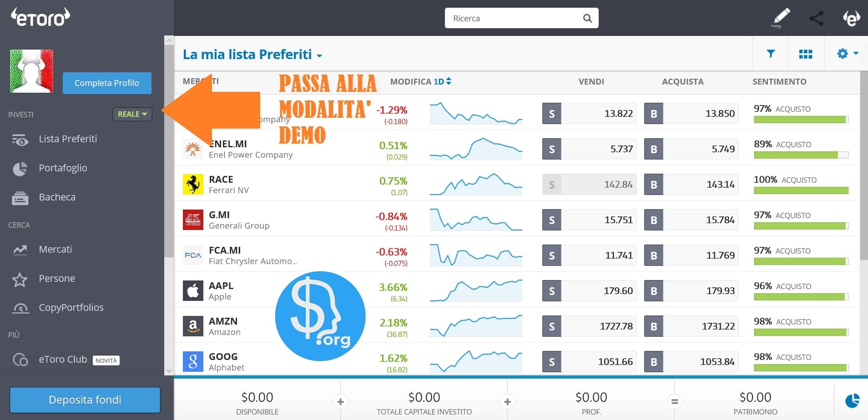
Task: Click the $0.00 PATRIMONIO value
Action: 755,397
